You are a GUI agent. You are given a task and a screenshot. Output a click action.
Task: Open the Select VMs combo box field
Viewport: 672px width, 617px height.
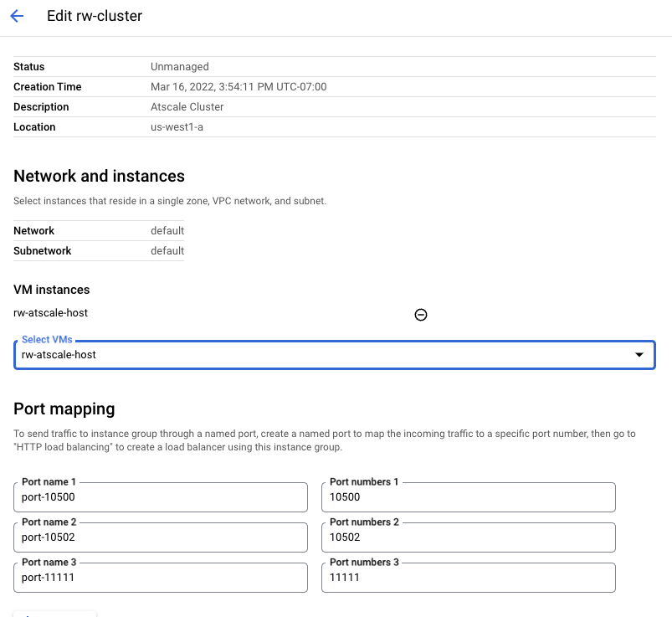pyautogui.click(x=334, y=355)
